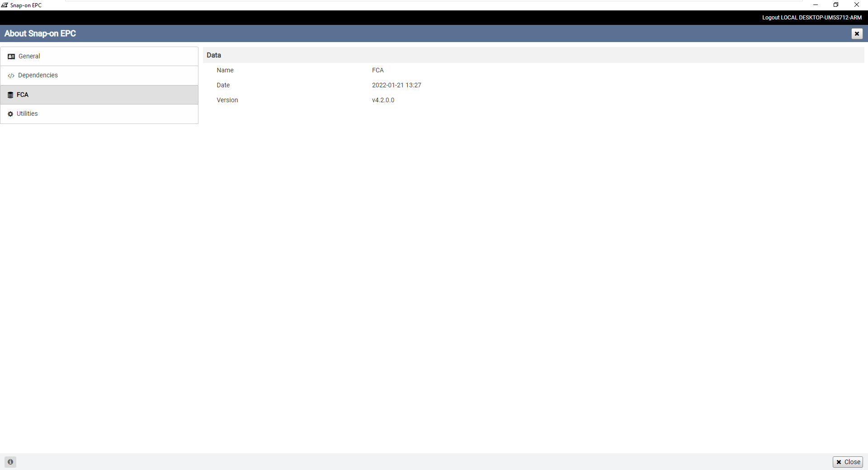Click the FCA database stack icon
Image resolution: width=868 pixels, height=470 pixels.
click(10, 95)
